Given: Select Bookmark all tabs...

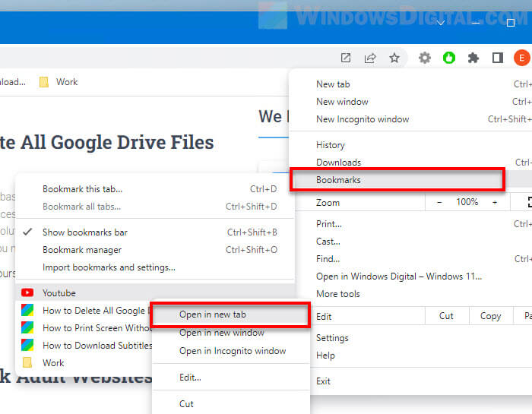Looking at the screenshot, I should pyautogui.click(x=155, y=207).
